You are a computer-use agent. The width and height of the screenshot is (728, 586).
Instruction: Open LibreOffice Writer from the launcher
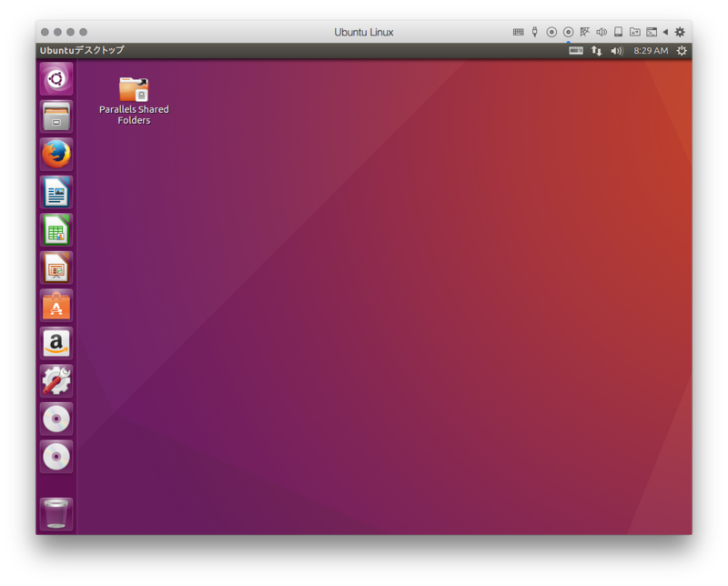coord(56,192)
